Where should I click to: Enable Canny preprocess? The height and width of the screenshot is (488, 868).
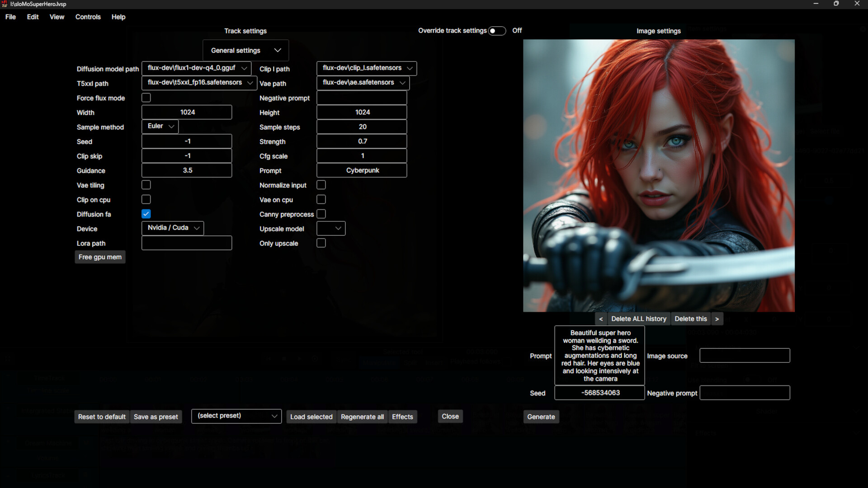pos(321,214)
